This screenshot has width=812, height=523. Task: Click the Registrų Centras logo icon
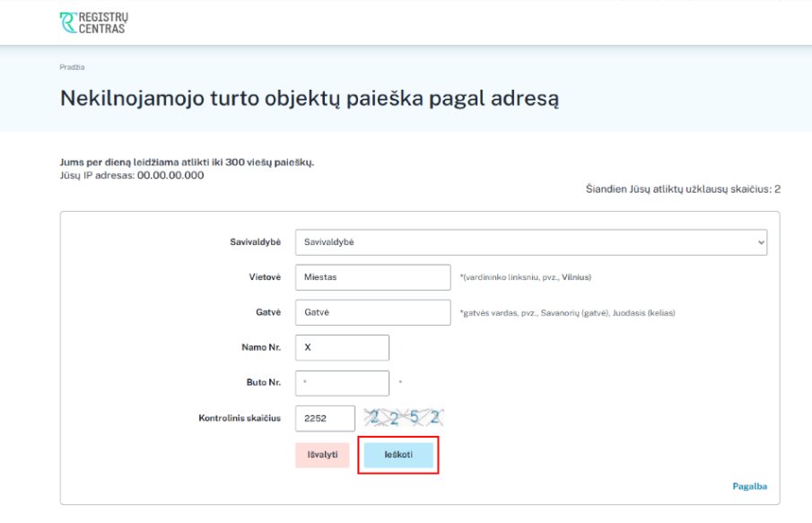click(68, 22)
